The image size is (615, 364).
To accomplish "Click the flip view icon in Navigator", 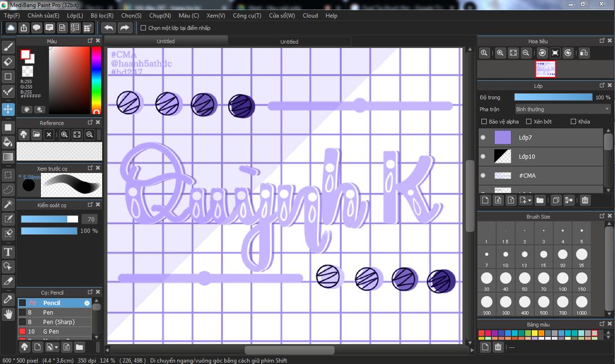I will (584, 53).
